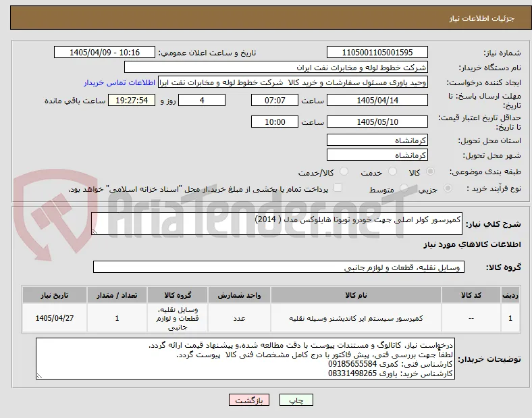
Task: Click the buyer notes text area
Action: point(245,359)
